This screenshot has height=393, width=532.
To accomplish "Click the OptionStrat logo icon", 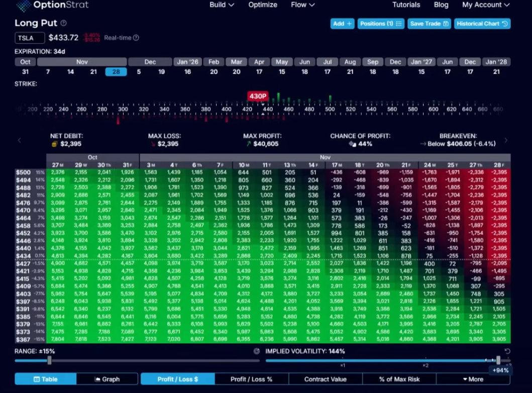I will (x=23, y=6).
